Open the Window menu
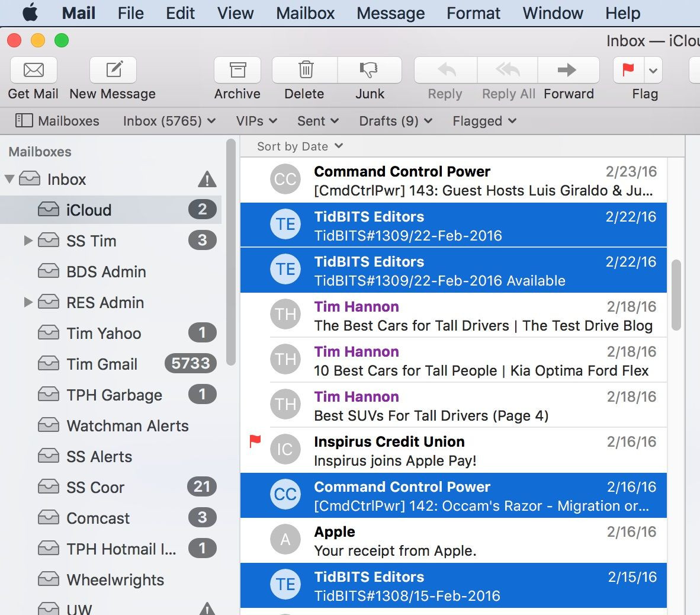The image size is (700, 615). (553, 14)
